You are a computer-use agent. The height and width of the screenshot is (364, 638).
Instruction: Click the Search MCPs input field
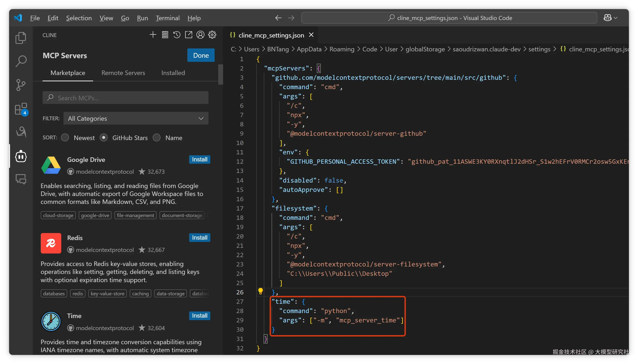tap(125, 98)
